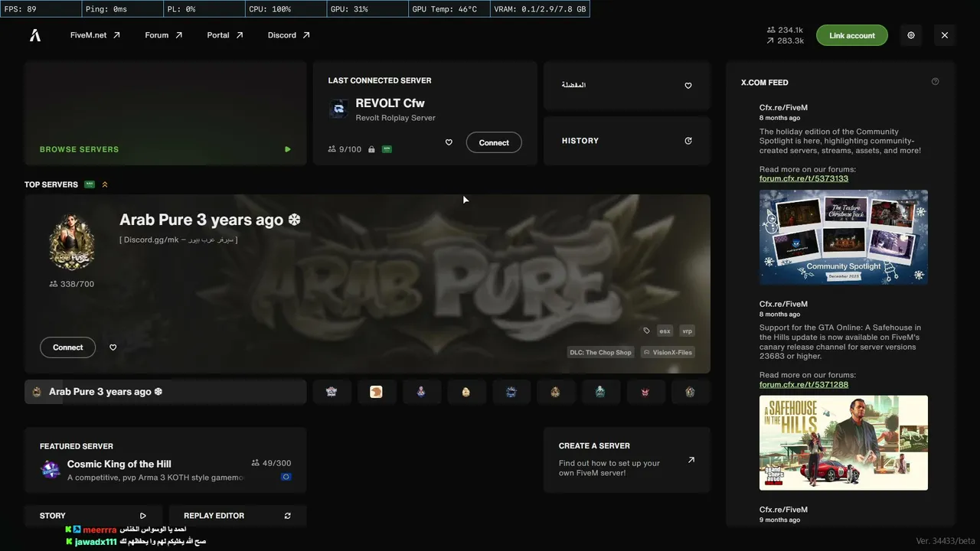
Task: Click the Cosmic King of the Hill logo
Action: pyautogui.click(x=51, y=470)
